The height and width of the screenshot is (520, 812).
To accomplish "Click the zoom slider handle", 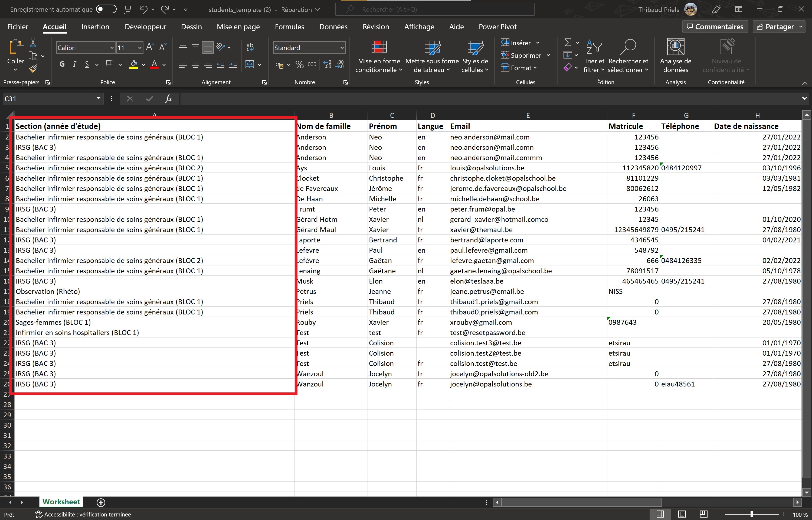I will tap(752, 514).
